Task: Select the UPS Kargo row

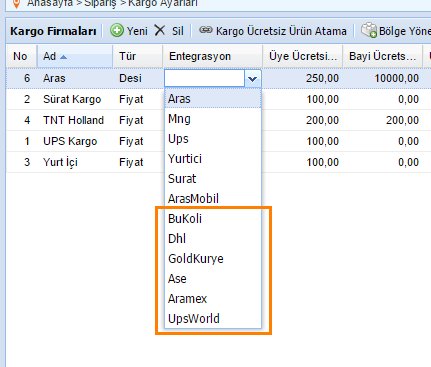Action: (x=218, y=141)
